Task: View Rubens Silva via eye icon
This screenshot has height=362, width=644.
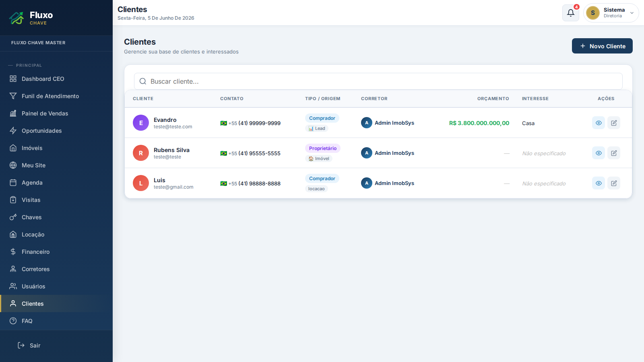Action: pyautogui.click(x=599, y=153)
